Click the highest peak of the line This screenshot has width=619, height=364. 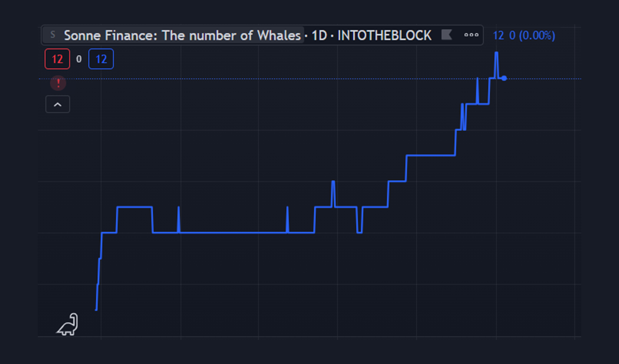click(496, 53)
